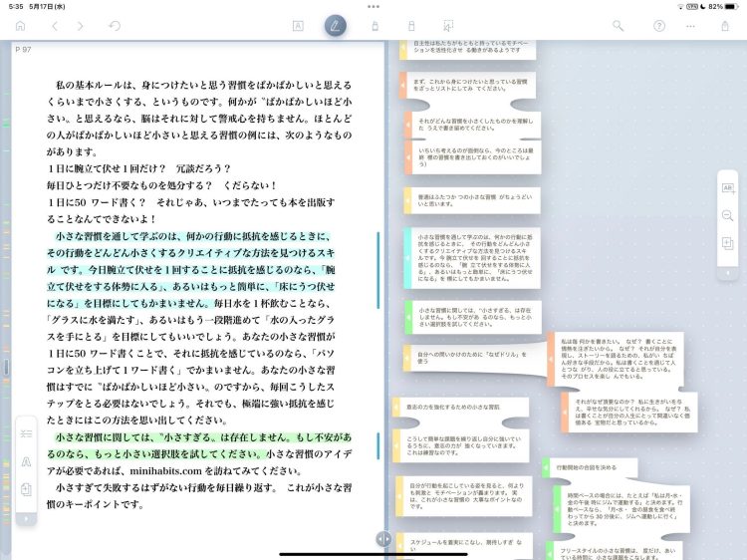Navigate back with the left chevron
This screenshot has width=747, height=560.
coord(55,26)
